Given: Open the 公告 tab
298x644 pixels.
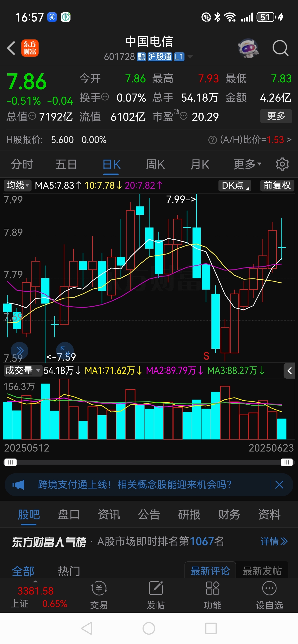Looking at the screenshot, I should click(149, 514).
